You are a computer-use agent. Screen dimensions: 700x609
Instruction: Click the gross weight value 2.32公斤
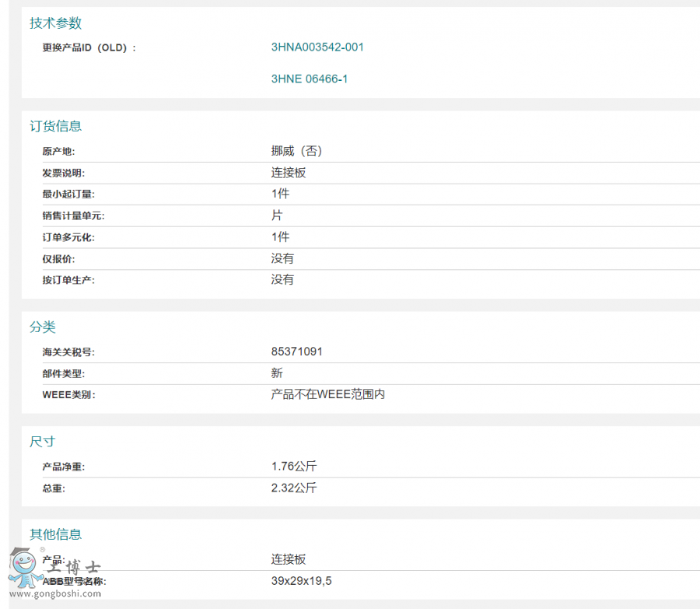(294, 488)
